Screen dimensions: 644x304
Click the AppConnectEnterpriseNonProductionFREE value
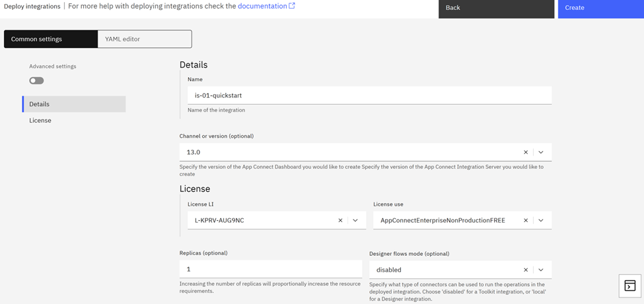click(443, 220)
